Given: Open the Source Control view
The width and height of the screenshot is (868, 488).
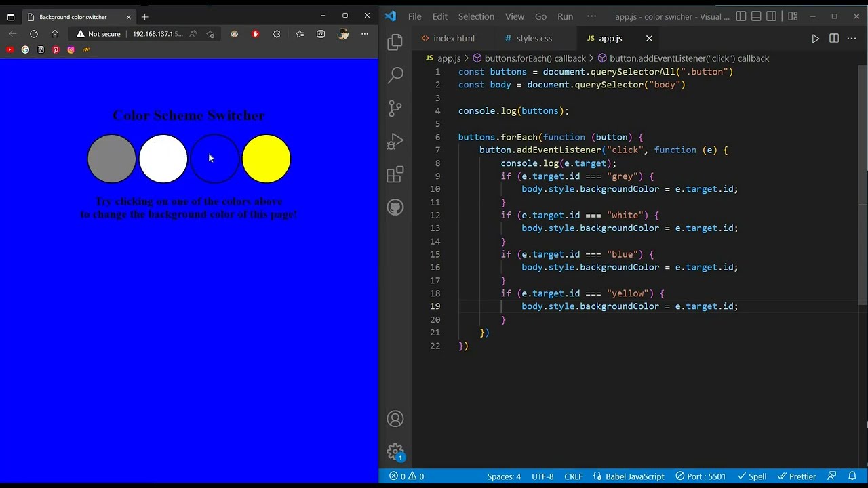Looking at the screenshot, I should (x=395, y=108).
